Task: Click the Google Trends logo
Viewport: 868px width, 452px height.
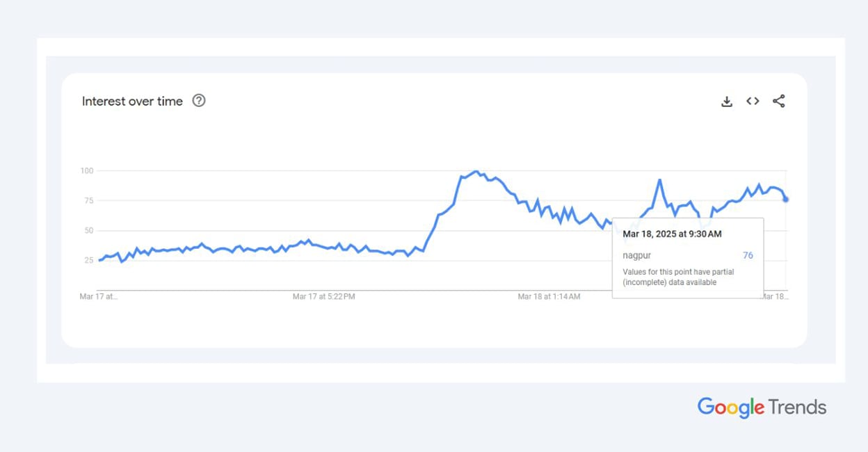Action: (x=762, y=407)
